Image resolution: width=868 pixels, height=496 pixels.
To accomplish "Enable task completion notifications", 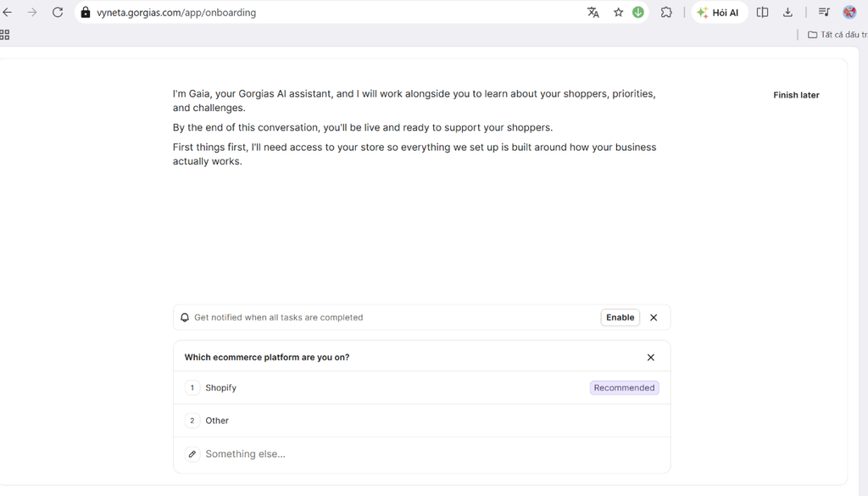I will coord(620,317).
